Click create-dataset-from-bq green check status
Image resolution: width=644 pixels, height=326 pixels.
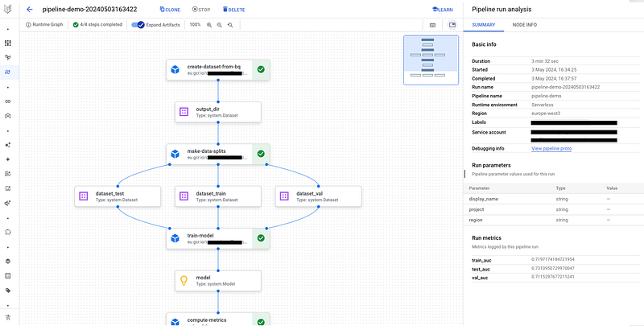coord(261,70)
